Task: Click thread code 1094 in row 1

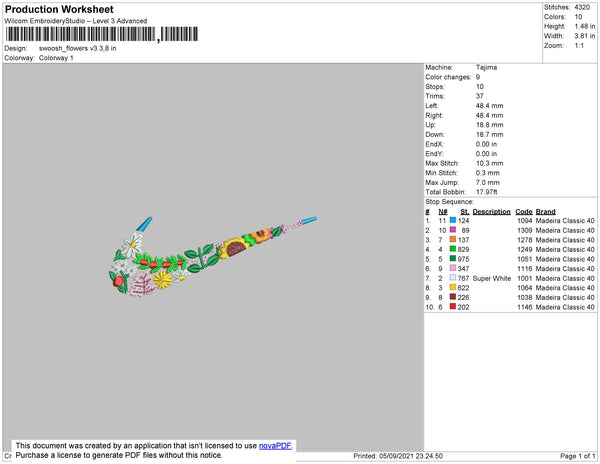Action: [x=525, y=221]
